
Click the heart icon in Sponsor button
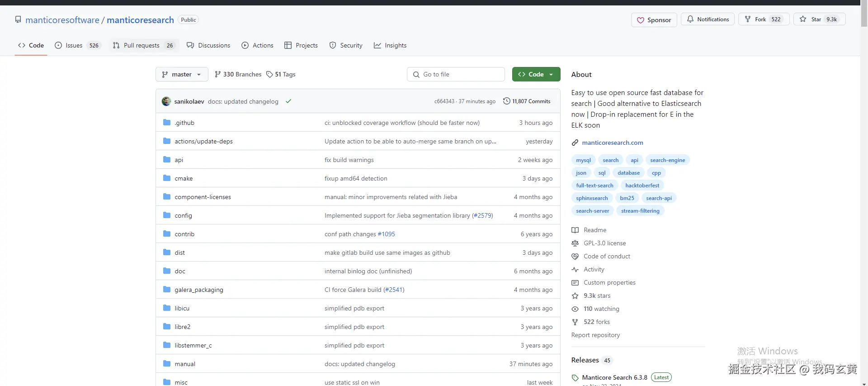pos(641,20)
